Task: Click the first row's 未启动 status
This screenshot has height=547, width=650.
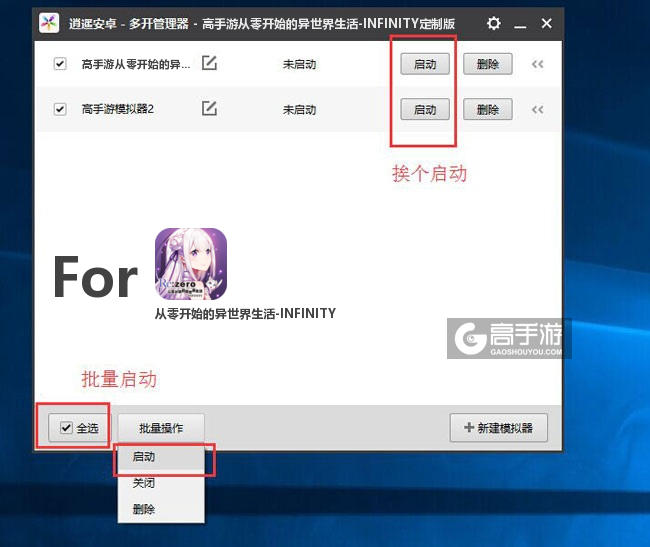Action: pyautogui.click(x=299, y=64)
